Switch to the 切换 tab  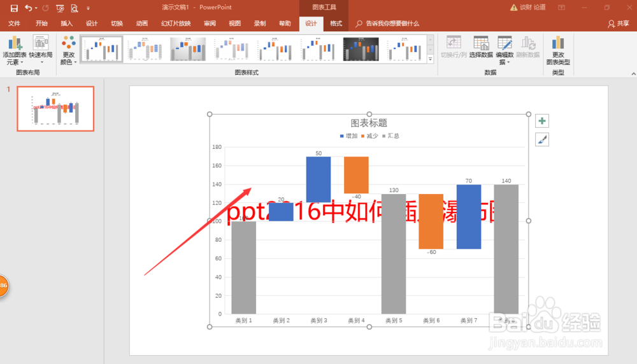click(117, 24)
